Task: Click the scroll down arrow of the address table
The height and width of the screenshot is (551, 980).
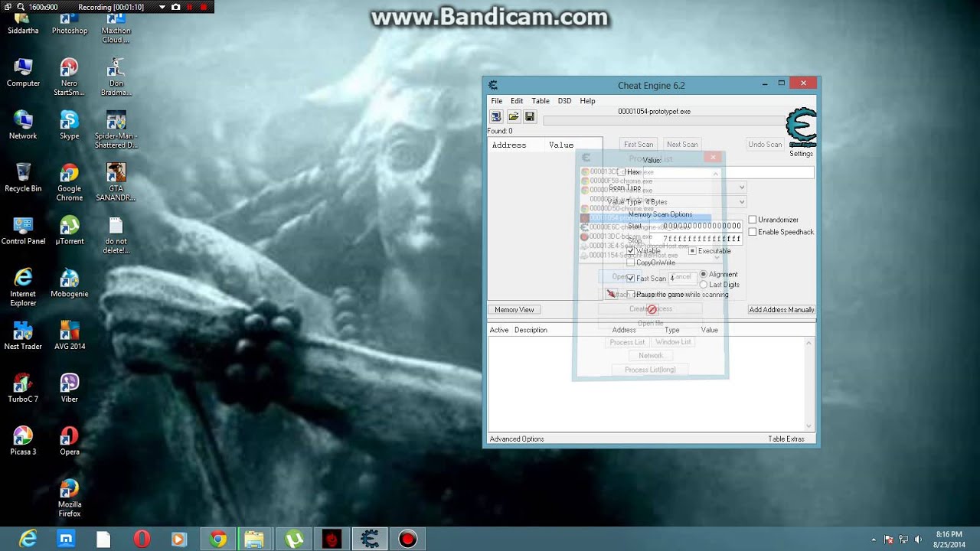Action: click(x=808, y=426)
